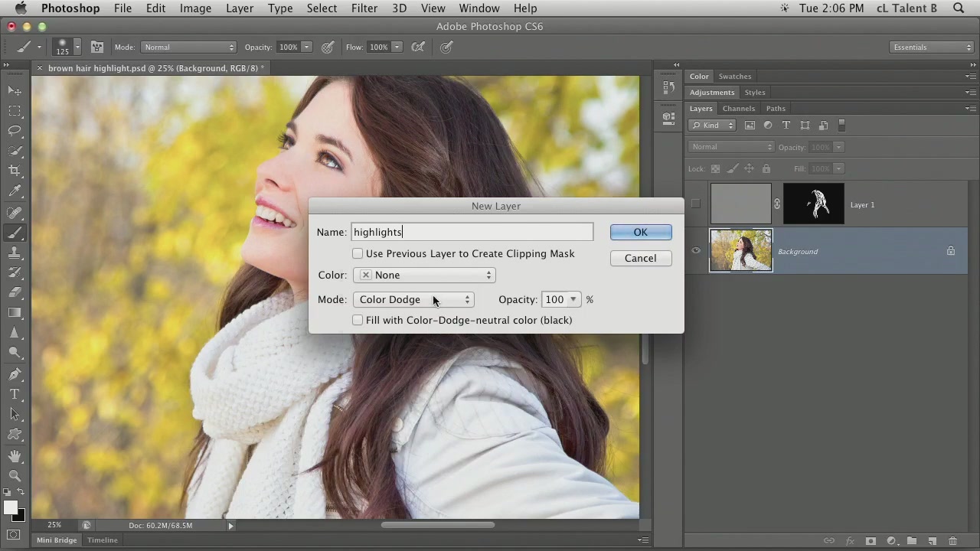
Task: Toggle lock all padlock in Layers panel
Action: point(766,168)
